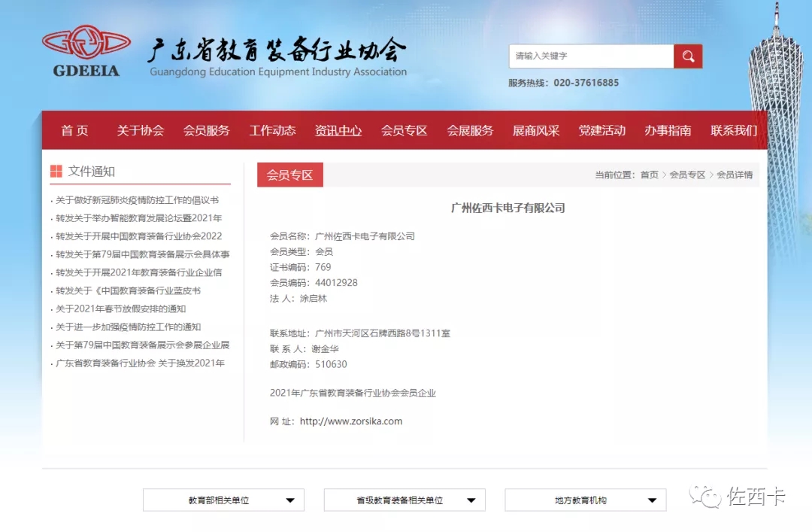Viewport: 812px width, 532px height.
Task: Open notice 转发关于第79届中国教育装备展示会具体事
Action: pos(142,254)
